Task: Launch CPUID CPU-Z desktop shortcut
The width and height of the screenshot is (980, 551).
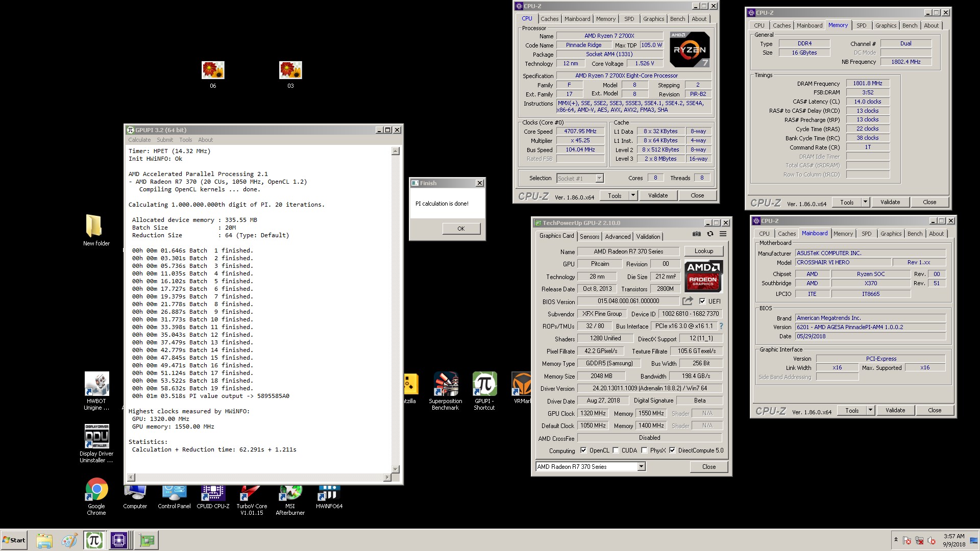Action: point(213,497)
